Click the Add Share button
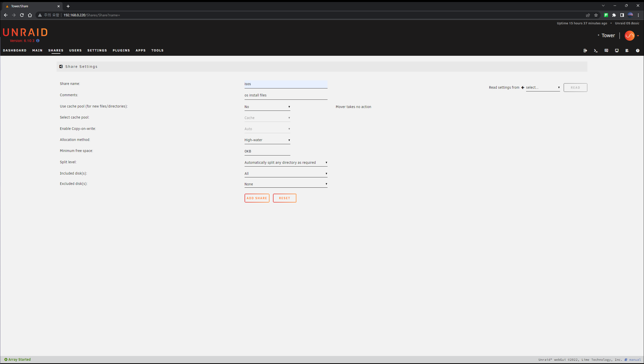 (257, 198)
